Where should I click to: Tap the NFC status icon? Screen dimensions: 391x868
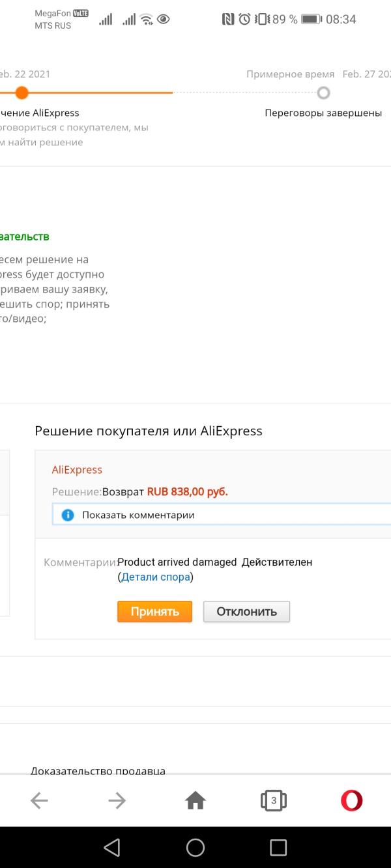pyautogui.click(x=228, y=20)
